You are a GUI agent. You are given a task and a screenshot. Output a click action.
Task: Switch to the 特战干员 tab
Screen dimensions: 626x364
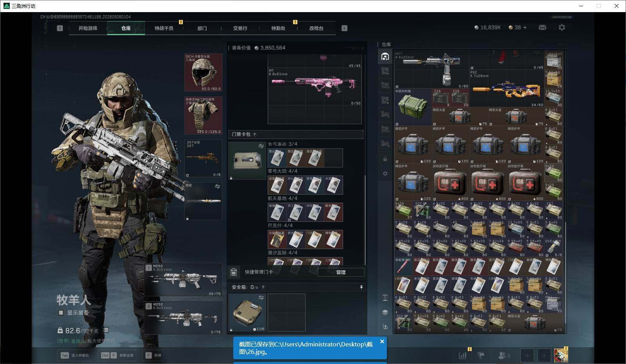click(x=164, y=28)
